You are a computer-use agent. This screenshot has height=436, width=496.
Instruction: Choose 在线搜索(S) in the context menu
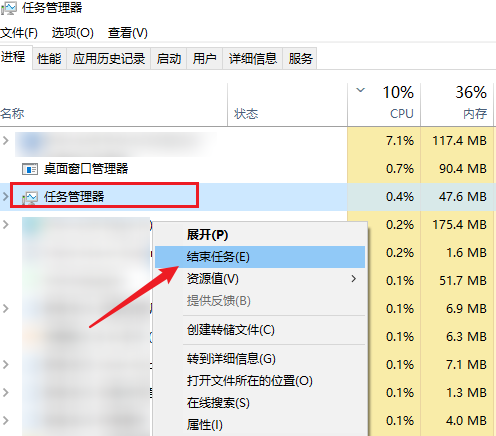tap(260, 403)
